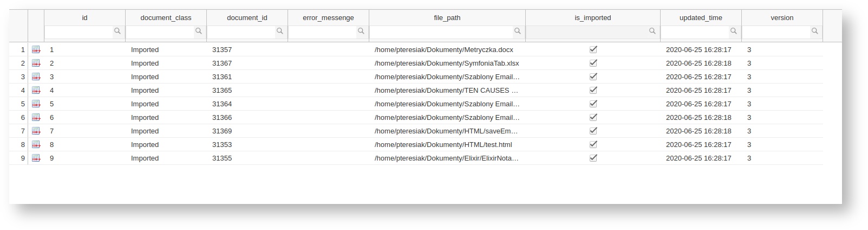Viewport: 868px width, 230px height.
Task: Toggle is_imported checkbox for SymfoniaTab.xlsx row
Action: (593, 63)
